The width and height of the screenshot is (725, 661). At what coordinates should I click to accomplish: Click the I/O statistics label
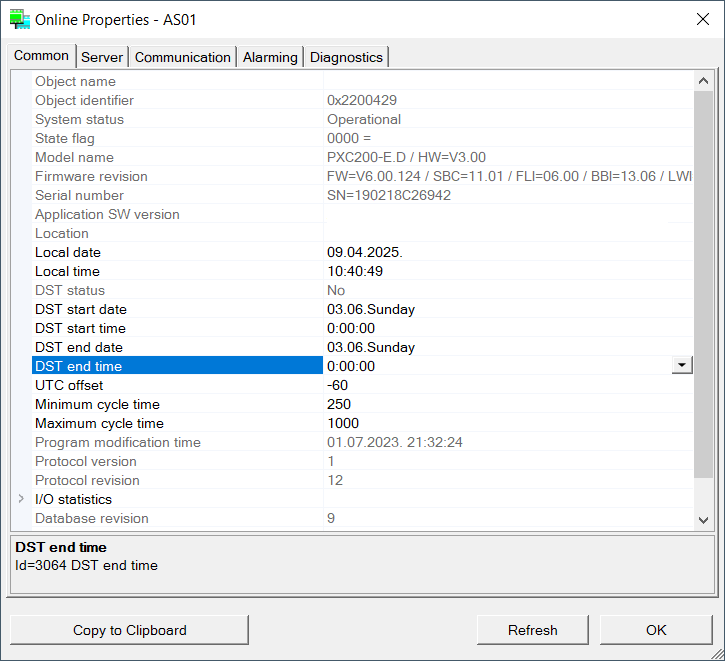tap(74, 499)
